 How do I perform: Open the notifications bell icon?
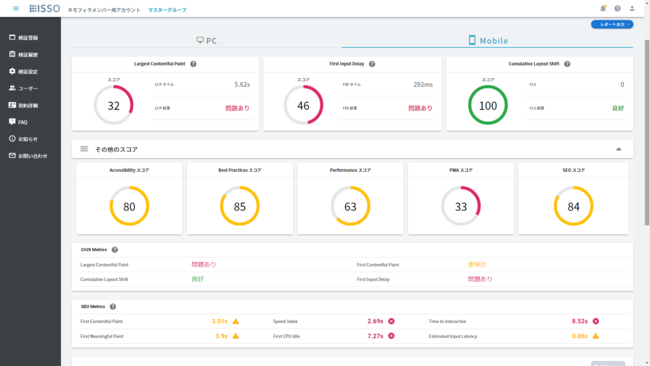[x=603, y=8]
